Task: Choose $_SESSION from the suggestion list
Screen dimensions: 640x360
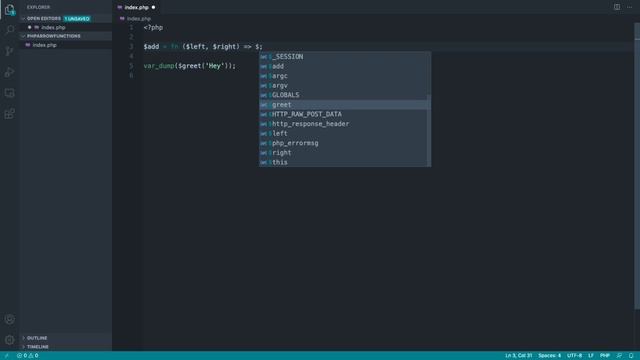Action: (344, 57)
